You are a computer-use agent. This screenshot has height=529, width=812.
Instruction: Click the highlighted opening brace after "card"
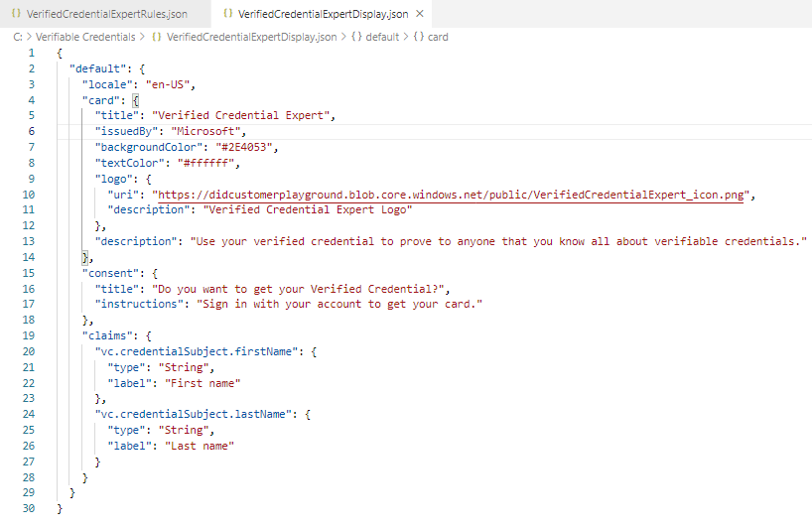point(135,99)
